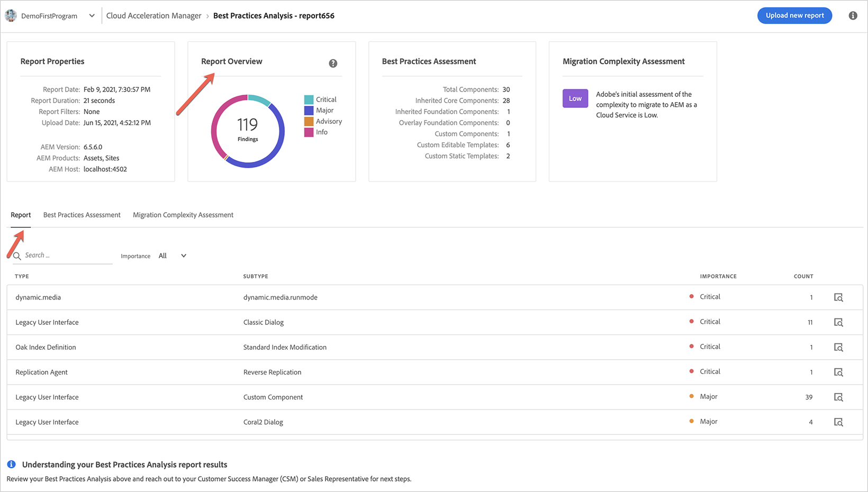This screenshot has height=492, width=868.
Task: Click the AEM Version value 6.5.6.0
Action: pos(93,147)
